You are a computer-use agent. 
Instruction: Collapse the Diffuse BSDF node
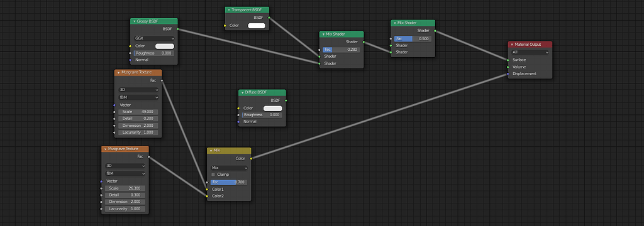(x=242, y=93)
